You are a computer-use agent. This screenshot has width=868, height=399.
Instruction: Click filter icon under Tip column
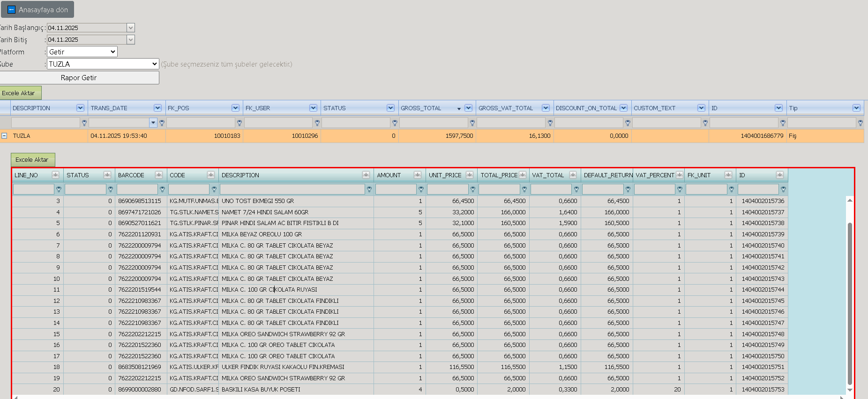coord(861,123)
